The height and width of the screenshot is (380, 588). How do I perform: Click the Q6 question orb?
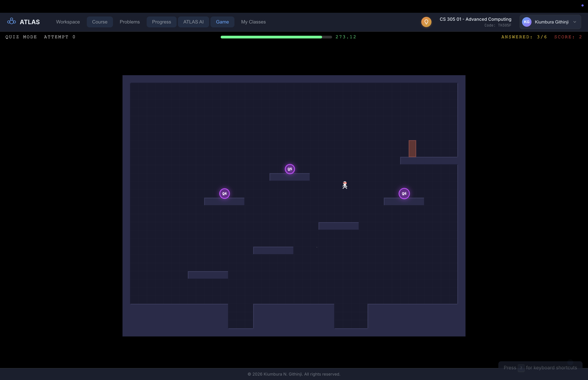404,193
